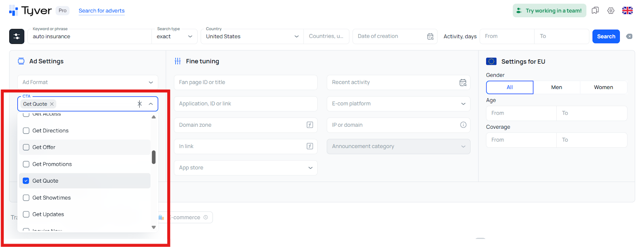Click the CTA list scrollbar thumb
Viewport: 644px width, 247px height.
(154, 157)
